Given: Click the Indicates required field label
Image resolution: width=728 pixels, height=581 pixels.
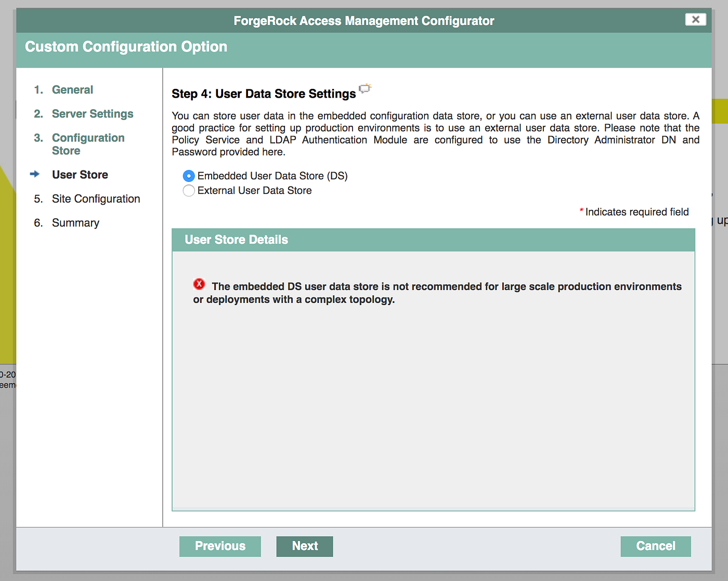Looking at the screenshot, I should pyautogui.click(x=634, y=212).
